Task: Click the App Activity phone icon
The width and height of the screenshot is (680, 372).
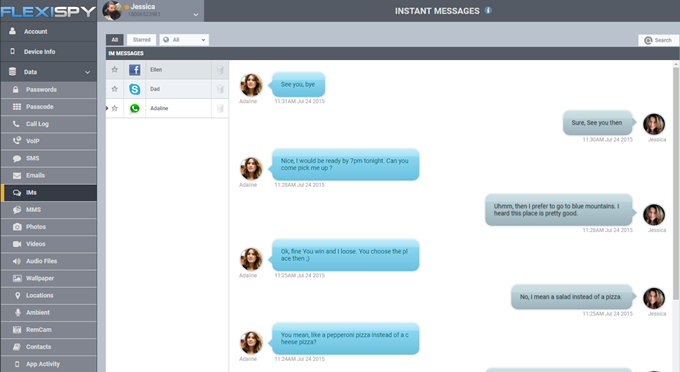Action: tap(17, 364)
